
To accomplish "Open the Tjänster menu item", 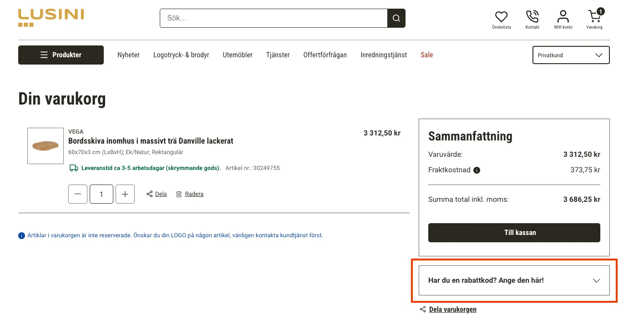I will (278, 55).
